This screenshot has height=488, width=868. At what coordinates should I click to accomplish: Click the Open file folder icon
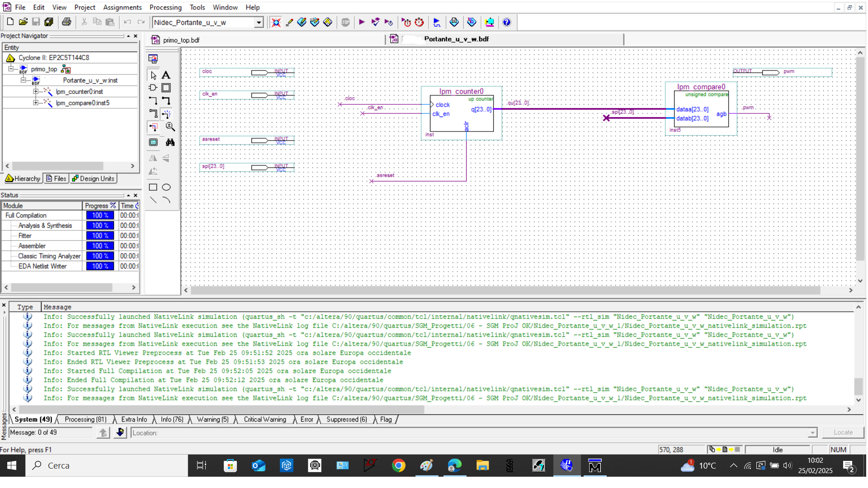click(24, 22)
